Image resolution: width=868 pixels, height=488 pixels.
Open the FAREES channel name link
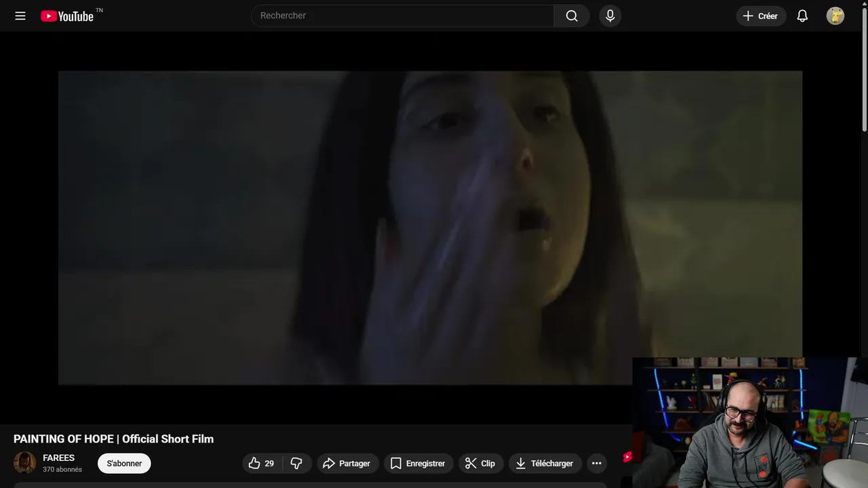click(x=59, y=458)
